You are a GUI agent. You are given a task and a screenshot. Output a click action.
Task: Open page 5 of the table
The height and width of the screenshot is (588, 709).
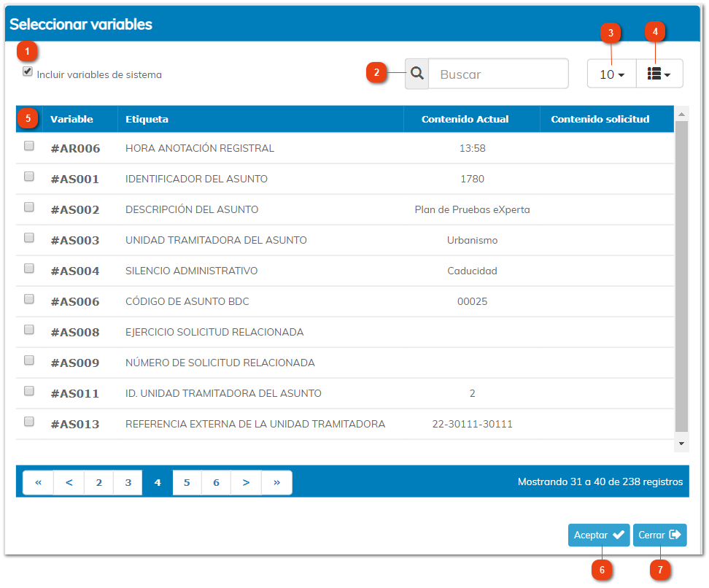(187, 483)
